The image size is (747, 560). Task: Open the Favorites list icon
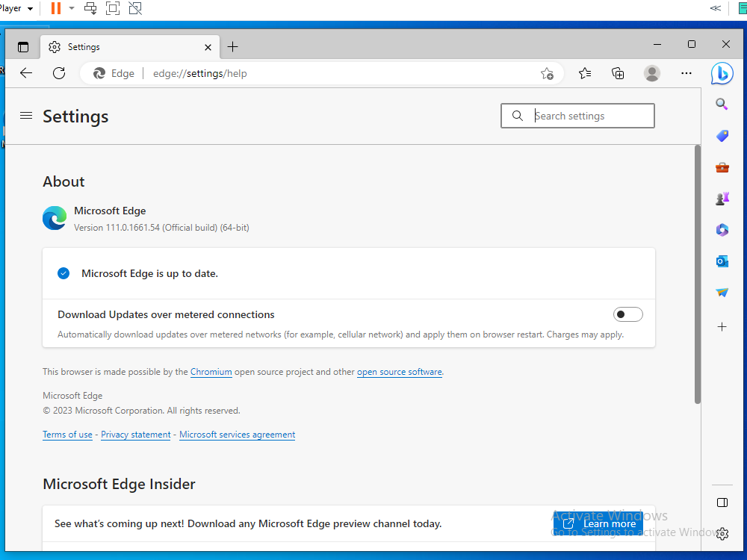point(585,73)
